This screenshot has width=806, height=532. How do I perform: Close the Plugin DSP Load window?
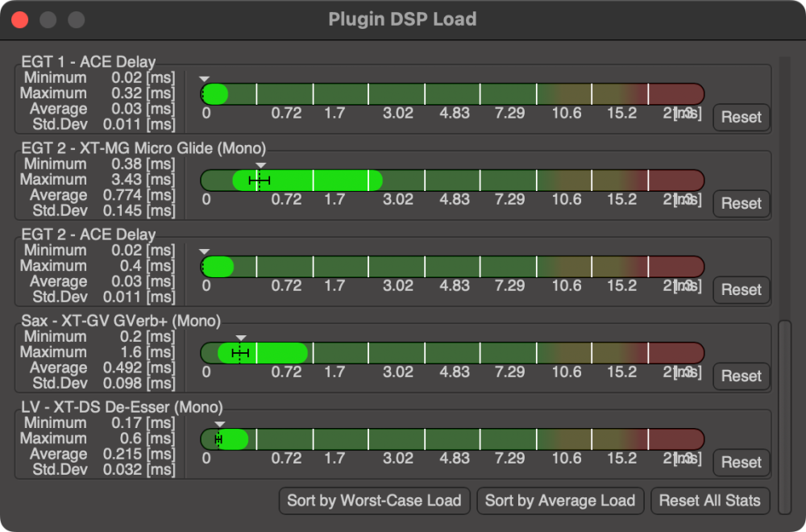coord(19,20)
